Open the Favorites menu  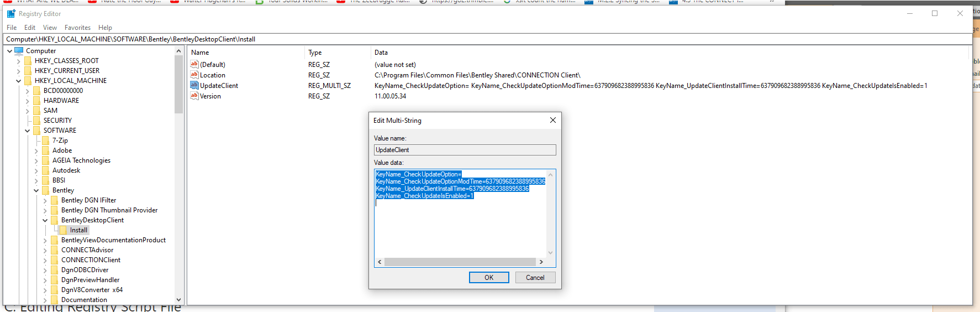(x=77, y=28)
